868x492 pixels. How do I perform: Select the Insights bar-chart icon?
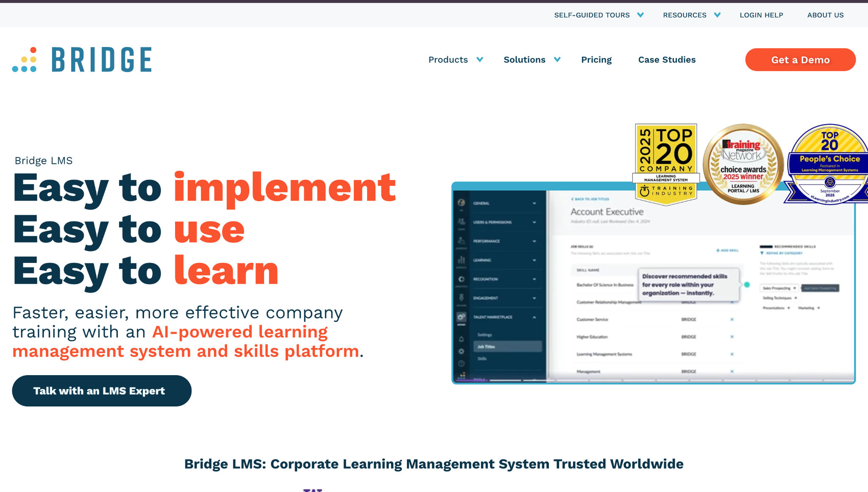[x=462, y=260]
